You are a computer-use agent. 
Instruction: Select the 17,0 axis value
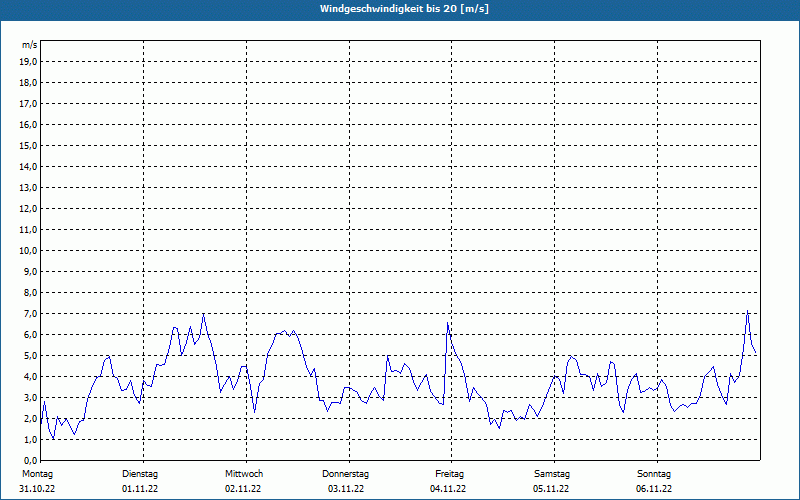(29, 104)
